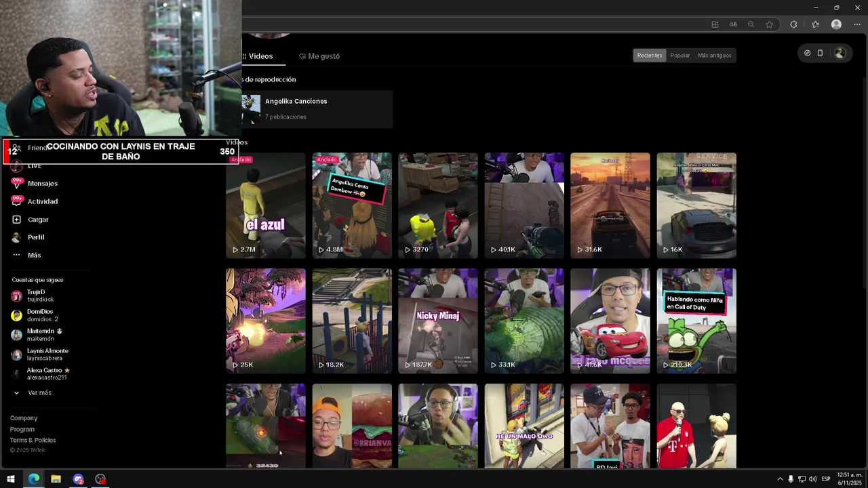Screen dimensions: 868x488
Task: Open the 'malo Owo' video thumbnail
Action: pyautogui.click(x=524, y=426)
